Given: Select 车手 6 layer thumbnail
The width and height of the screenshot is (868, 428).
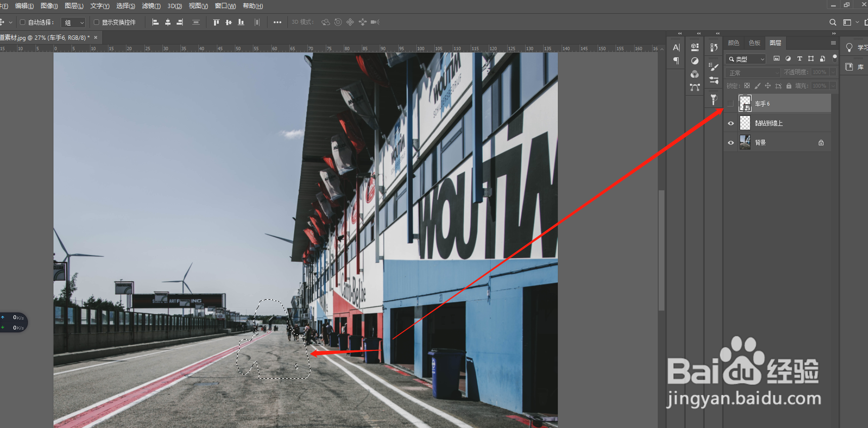Looking at the screenshot, I should [x=745, y=103].
